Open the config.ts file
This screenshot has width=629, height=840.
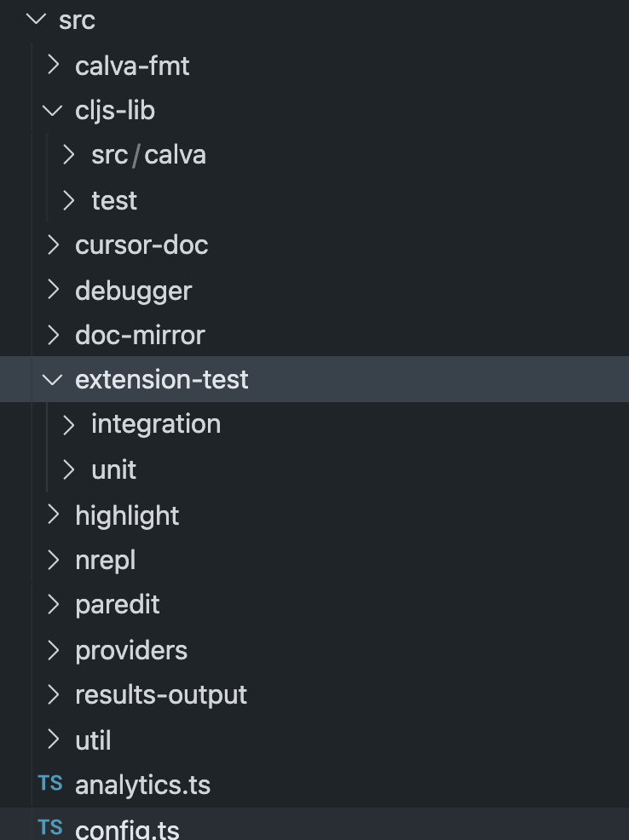(126, 828)
